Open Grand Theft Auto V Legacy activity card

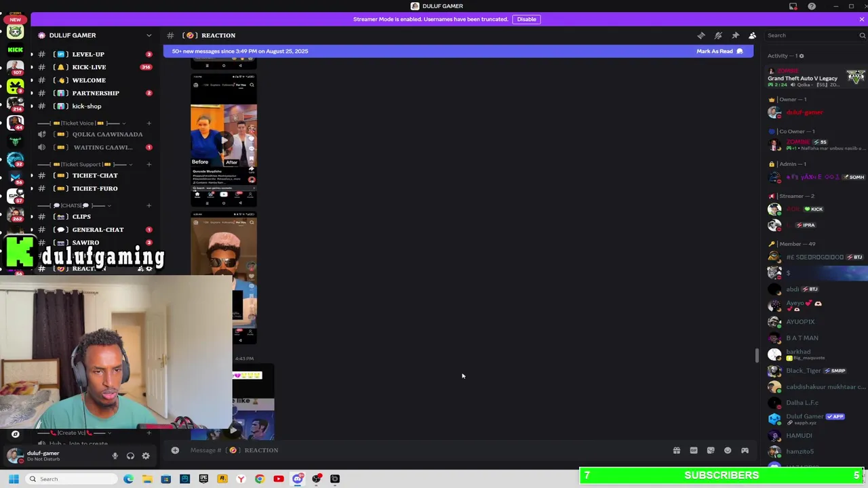pyautogui.click(x=816, y=78)
